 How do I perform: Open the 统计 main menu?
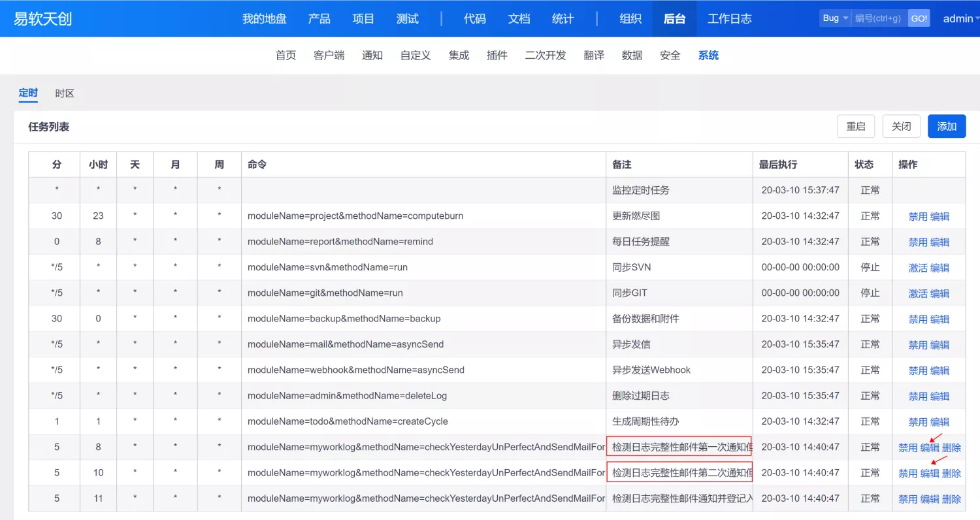[563, 18]
